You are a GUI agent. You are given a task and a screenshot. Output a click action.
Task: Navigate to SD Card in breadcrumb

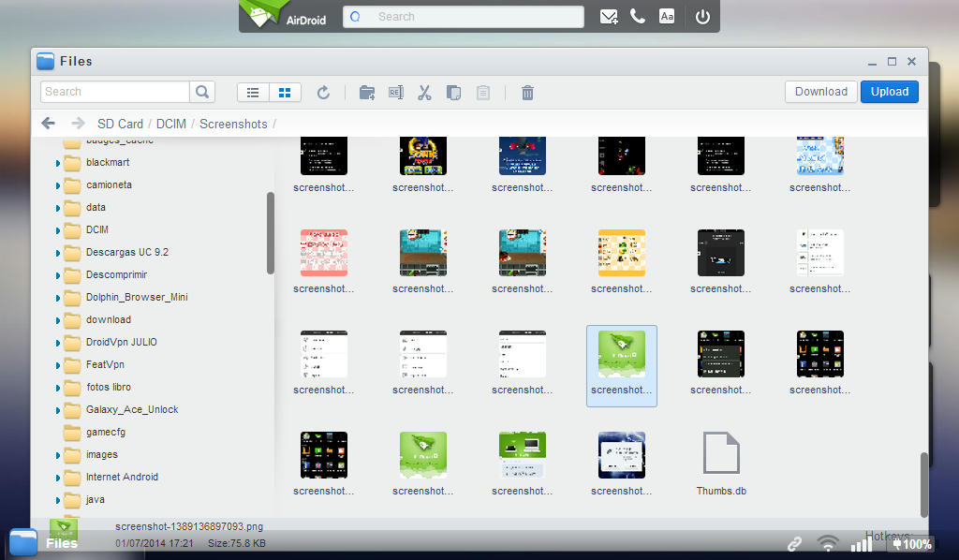120,124
